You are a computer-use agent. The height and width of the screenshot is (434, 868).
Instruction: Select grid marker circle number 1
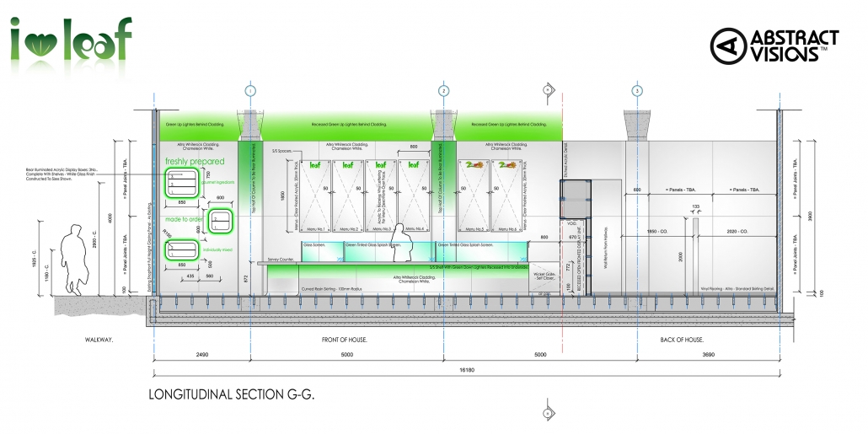point(249,89)
